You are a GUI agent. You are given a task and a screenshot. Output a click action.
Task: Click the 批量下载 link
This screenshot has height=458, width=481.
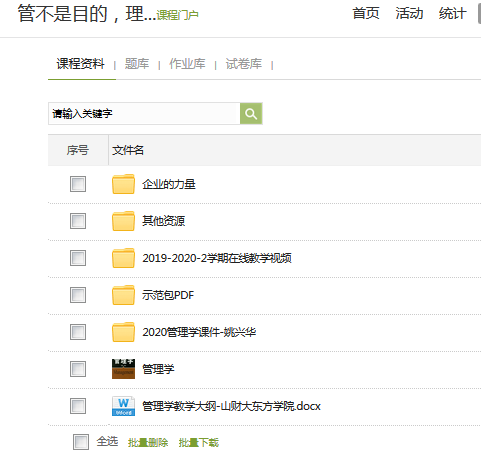pyautogui.click(x=199, y=443)
